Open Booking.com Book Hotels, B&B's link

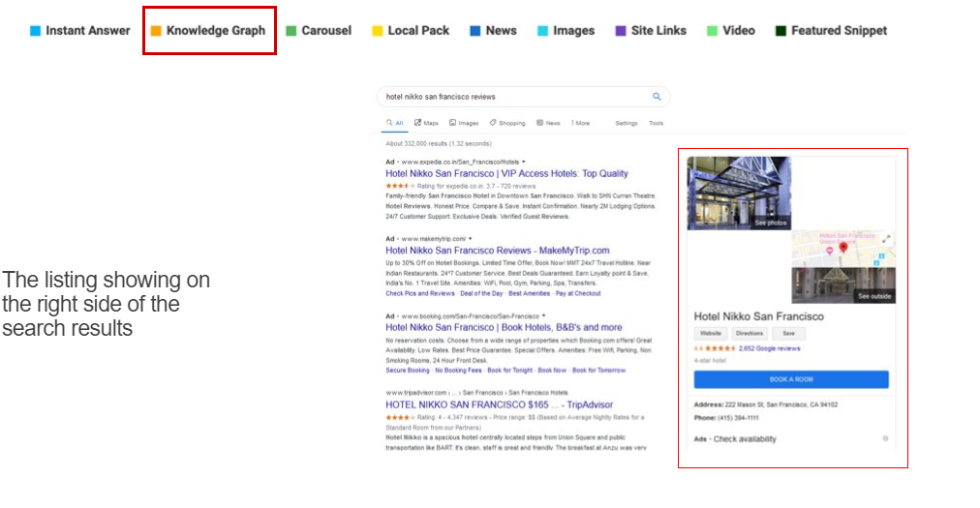tap(504, 327)
